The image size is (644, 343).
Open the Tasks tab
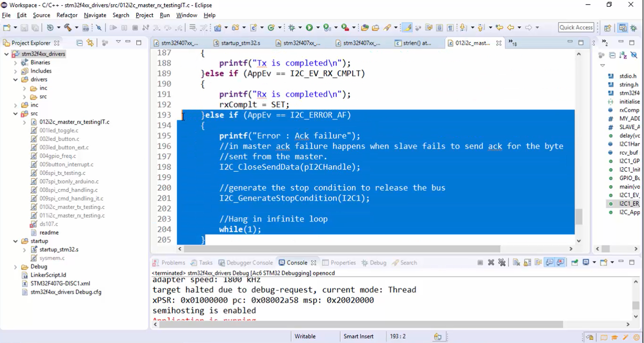click(202, 263)
